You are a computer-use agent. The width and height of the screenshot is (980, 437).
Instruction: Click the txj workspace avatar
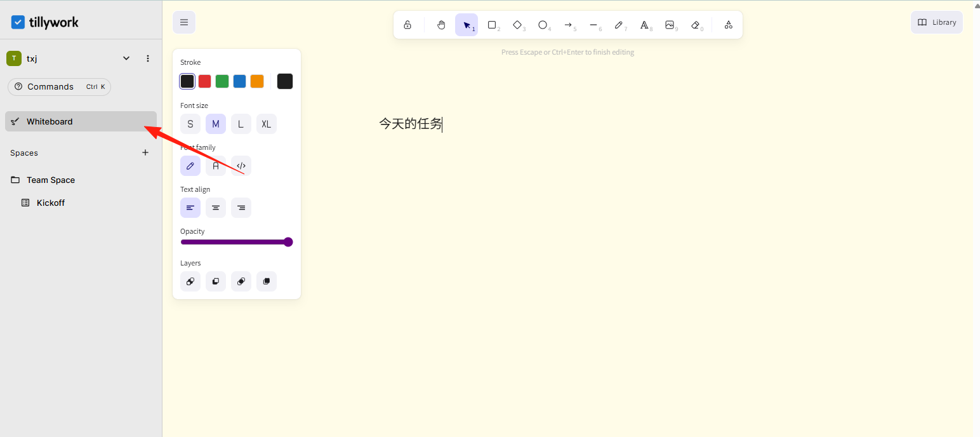(14, 58)
